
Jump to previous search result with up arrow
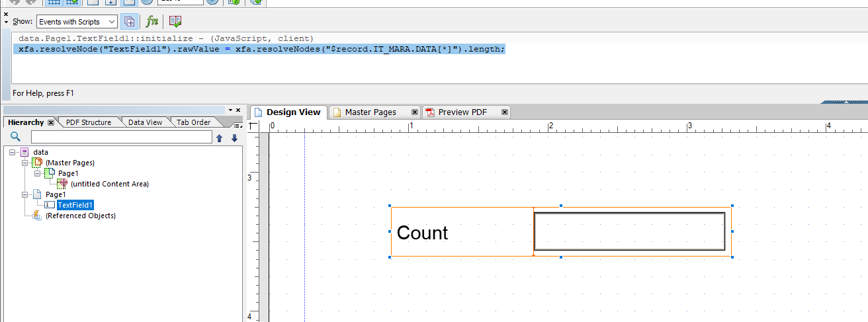220,138
